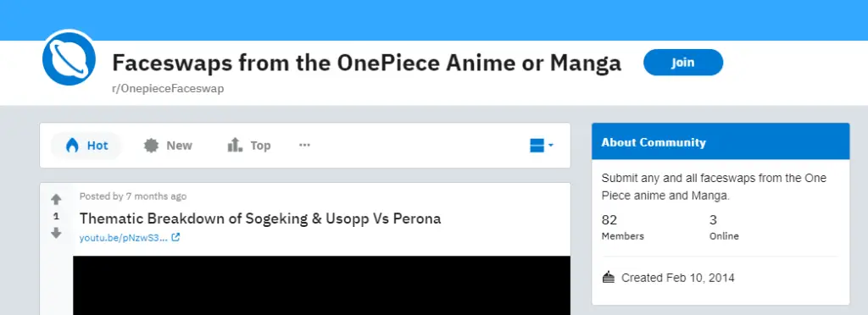The width and height of the screenshot is (868, 315).
Task: Select the Hot sorting tab
Action: (86, 146)
